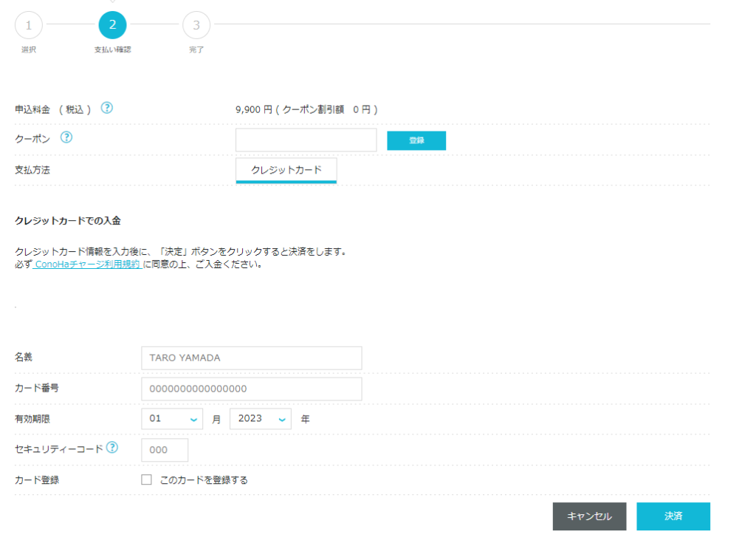
Task: Click the 決済 payment button
Action: [673, 516]
